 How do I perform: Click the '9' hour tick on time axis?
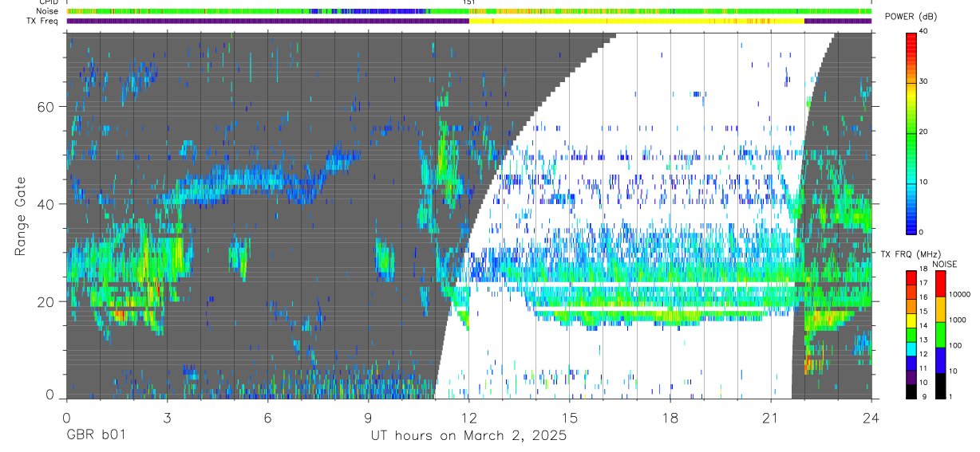[x=368, y=417]
